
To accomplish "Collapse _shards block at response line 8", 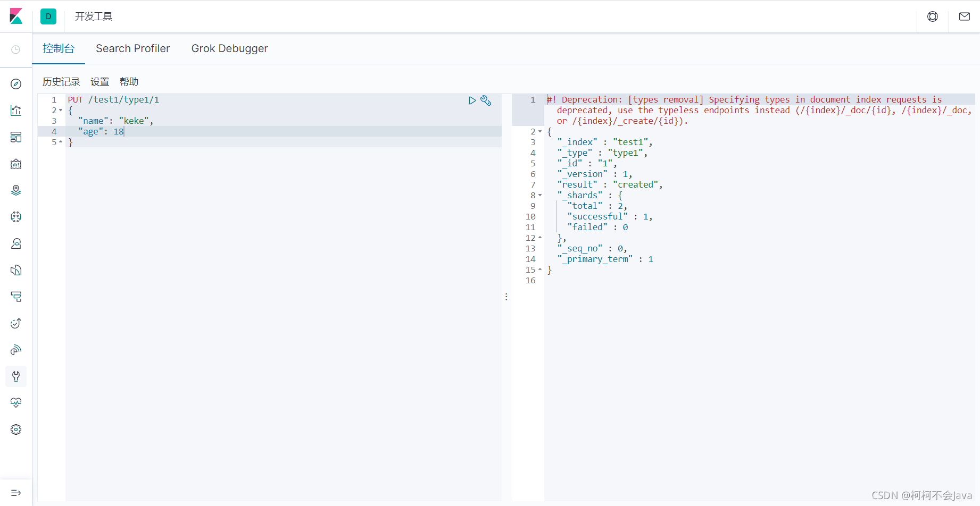I will (x=540, y=196).
